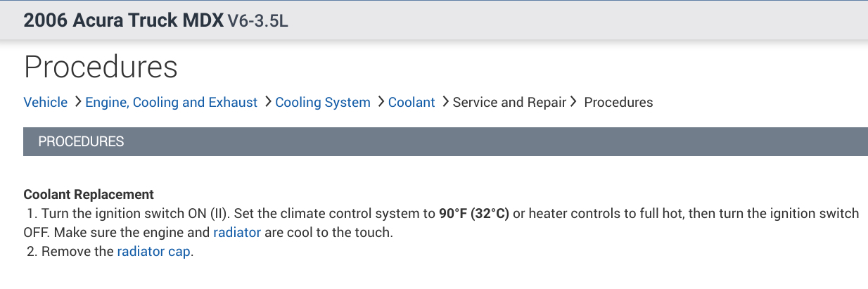This screenshot has width=868, height=289.
Task: Follow the radiator cap link
Action: point(153,252)
